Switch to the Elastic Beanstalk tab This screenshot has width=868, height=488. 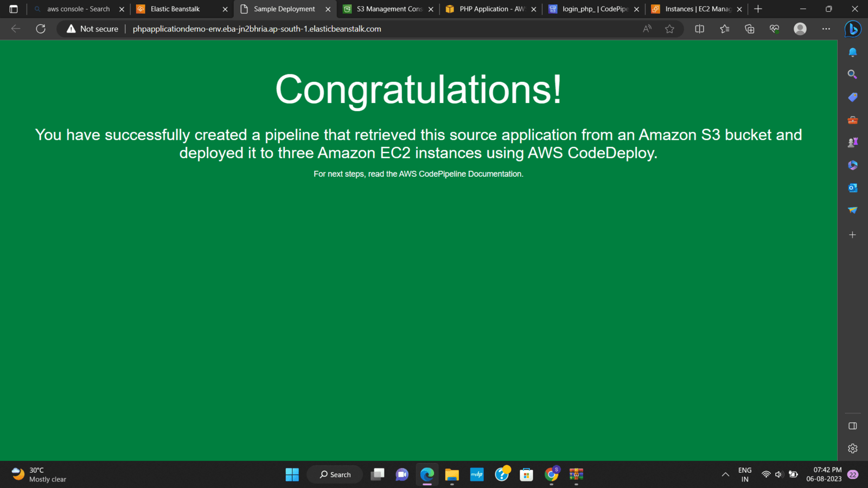(x=175, y=9)
